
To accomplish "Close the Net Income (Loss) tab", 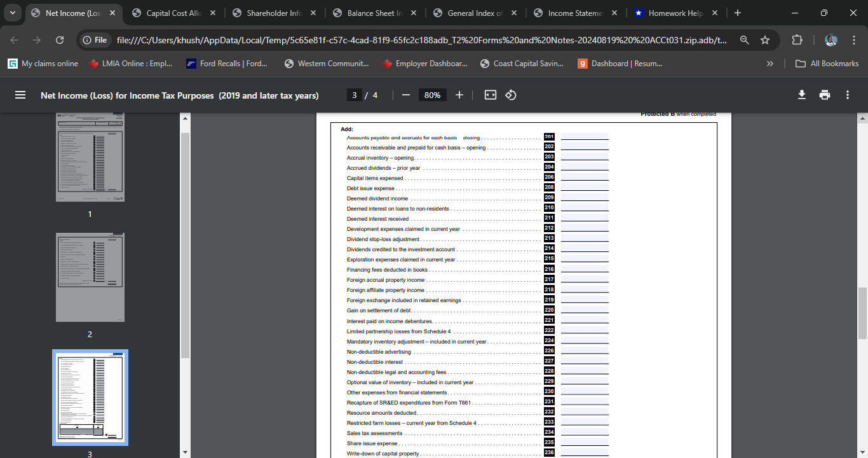I will 112,13.
